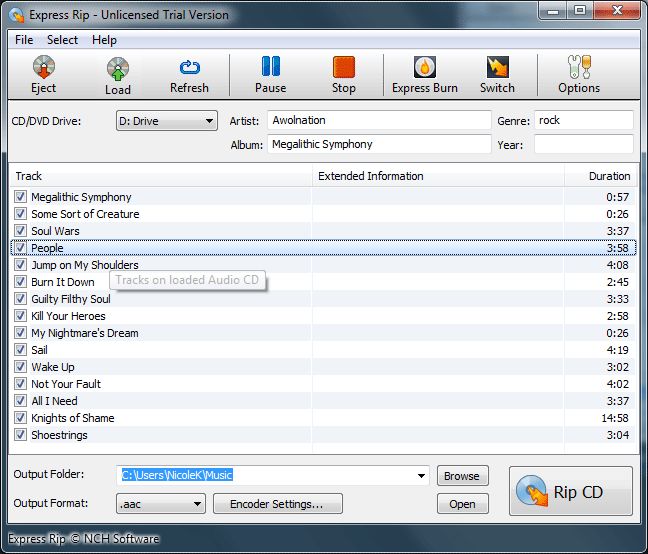Hit the Stop toolbar icon
The height and width of the screenshot is (554, 648).
tap(344, 69)
